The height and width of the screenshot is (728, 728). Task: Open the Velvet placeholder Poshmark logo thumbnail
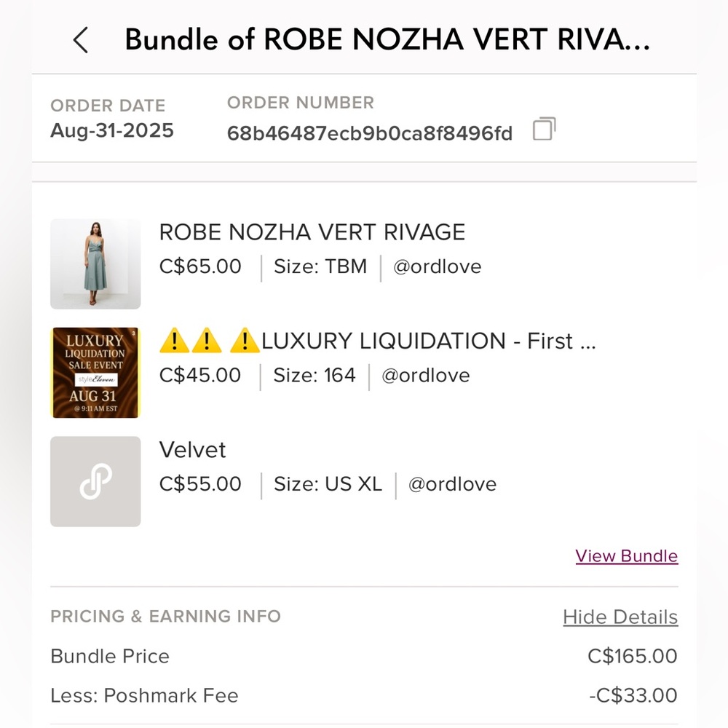(x=95, y=481)
